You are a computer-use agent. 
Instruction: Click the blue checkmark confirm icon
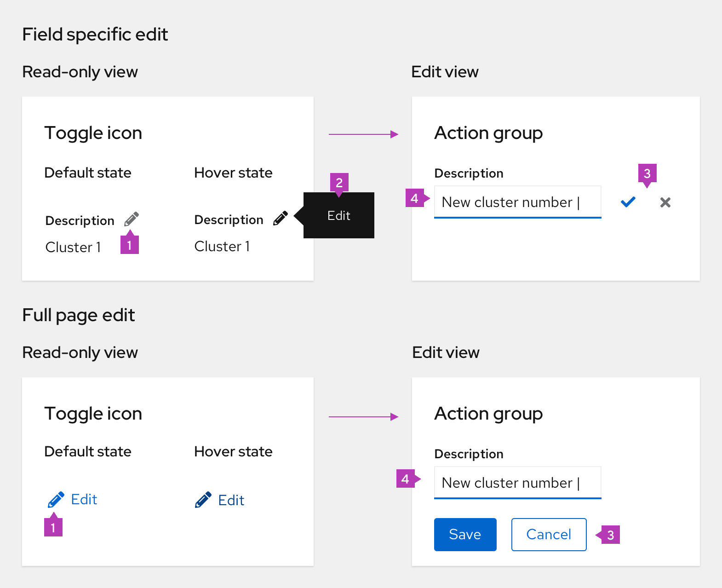pos(628,202)
